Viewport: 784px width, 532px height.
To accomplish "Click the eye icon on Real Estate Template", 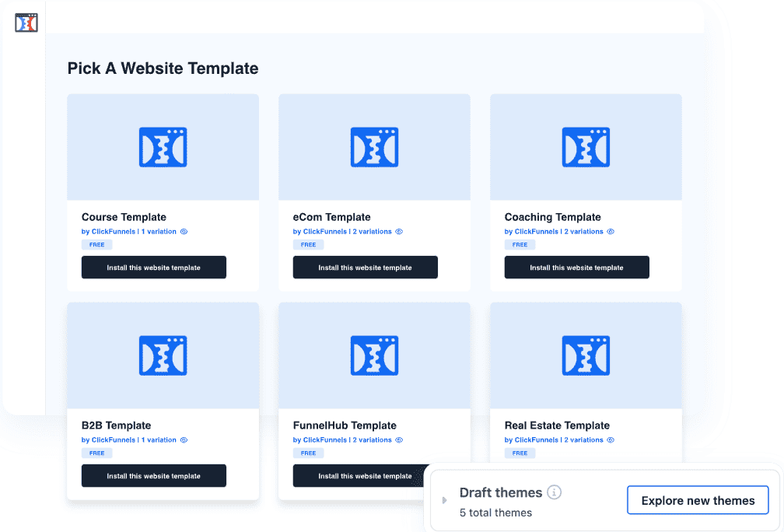I will click(x=611, y=440).
